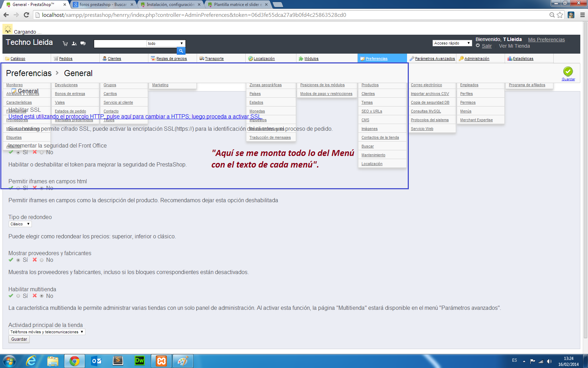Open the Importar archivos CSV link
Image resolution: width=588 pixels, height=368 pixels.
430,94
